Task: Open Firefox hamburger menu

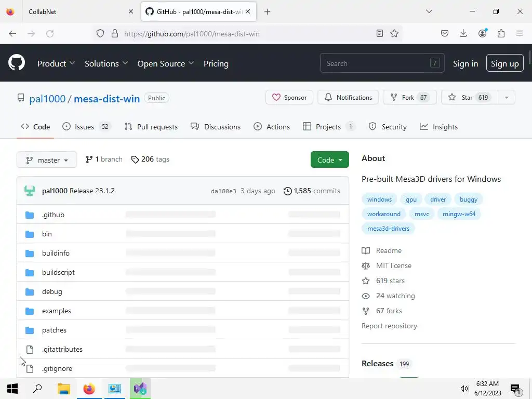Action: tap(520, 33)
